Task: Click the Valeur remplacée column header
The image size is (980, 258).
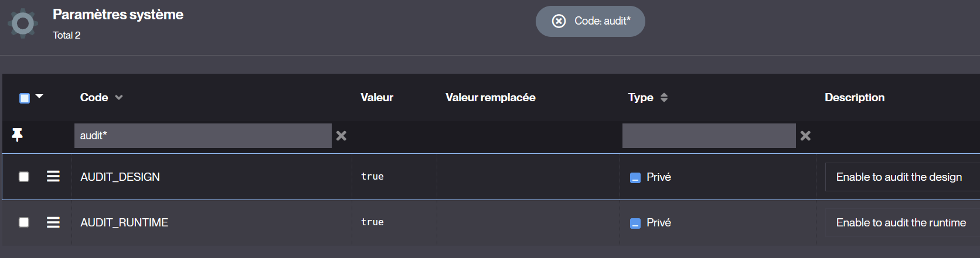Action: tap(490, 98)
